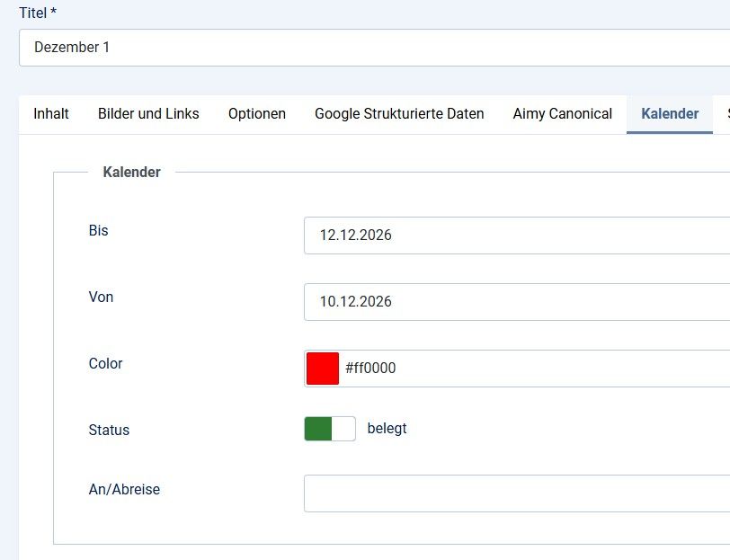
Task: Click the Color field label
Action: pos(105,363)
